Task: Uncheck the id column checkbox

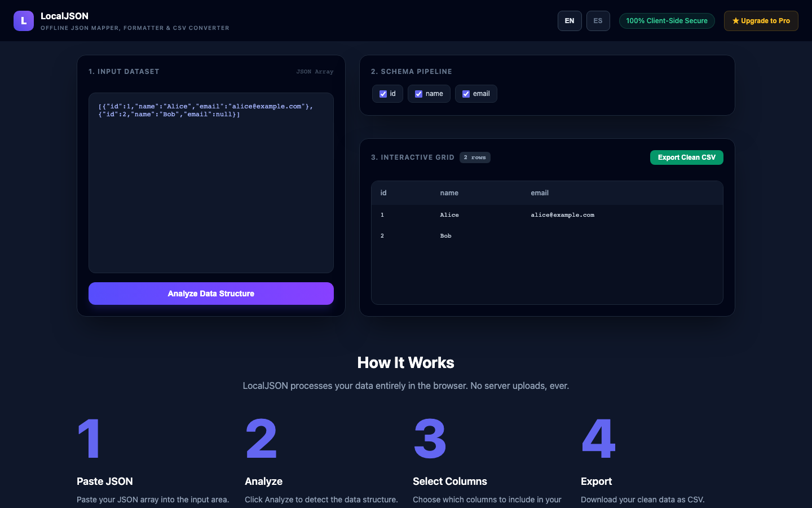Action: (x=383, y=94)
